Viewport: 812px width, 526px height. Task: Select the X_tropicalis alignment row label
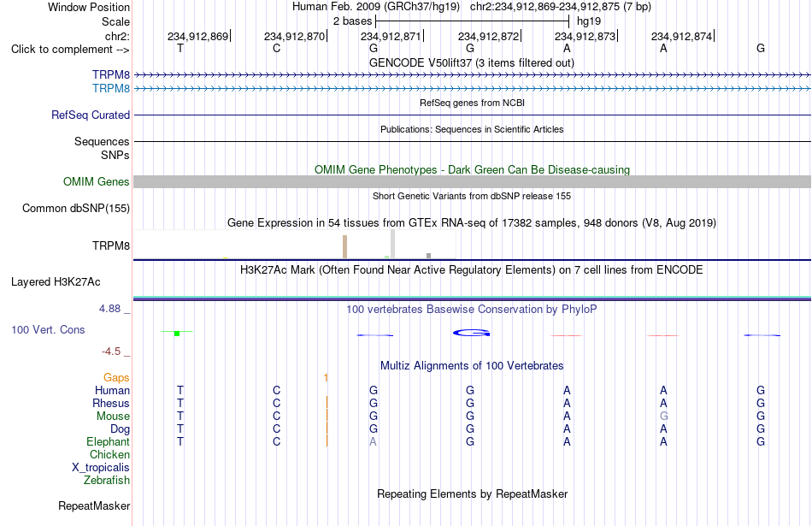pyautogui.click(x=101, y=468)
